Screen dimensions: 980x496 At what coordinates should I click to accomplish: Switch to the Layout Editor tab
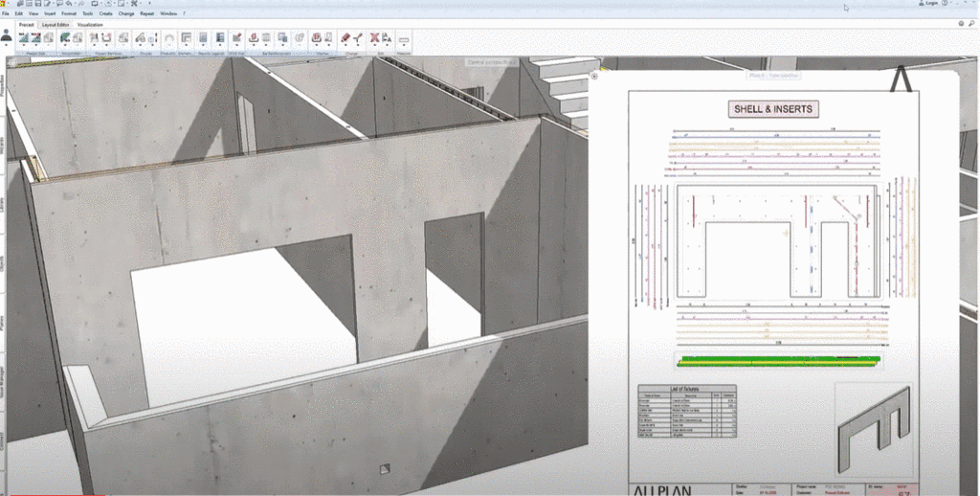point(56,25)
